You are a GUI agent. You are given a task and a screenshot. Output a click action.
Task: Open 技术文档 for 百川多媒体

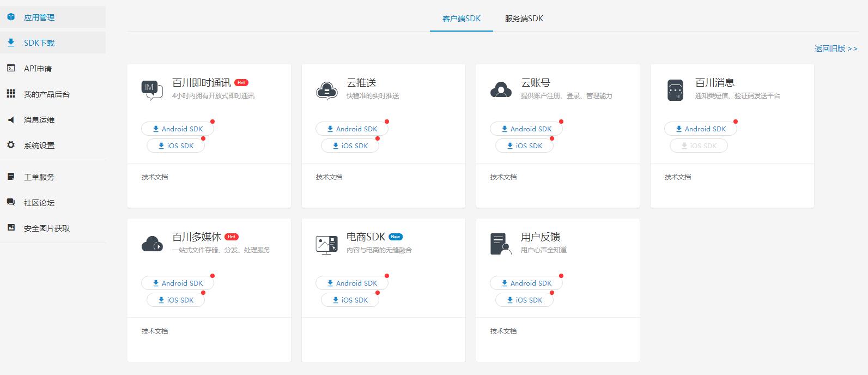click(155, 331)
